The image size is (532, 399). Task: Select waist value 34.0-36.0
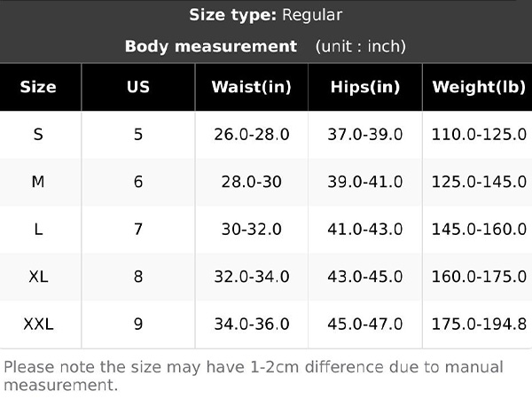tap(252, 324)
